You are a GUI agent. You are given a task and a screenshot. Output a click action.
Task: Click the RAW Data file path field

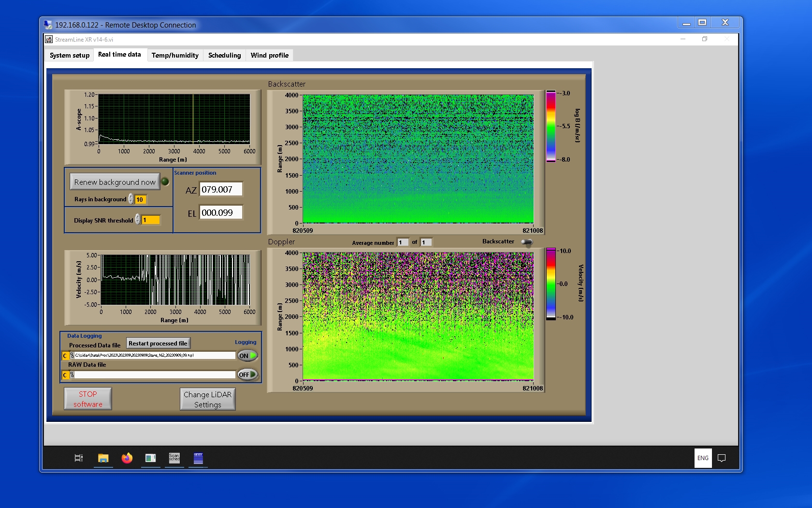pyautogui.click(x=155, y=374)
